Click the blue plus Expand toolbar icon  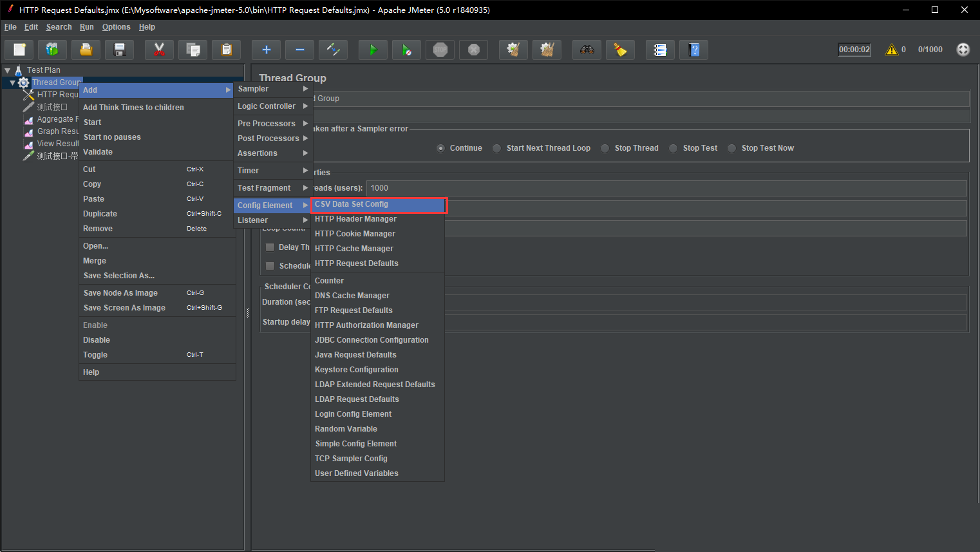(x=266, y=50)
